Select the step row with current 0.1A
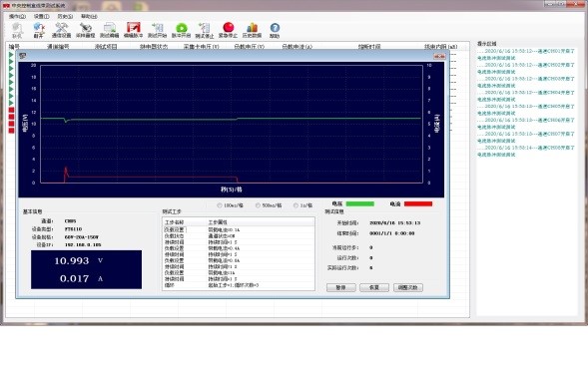Viewport: 588px width, 374px height. click(x=239, y=229)
